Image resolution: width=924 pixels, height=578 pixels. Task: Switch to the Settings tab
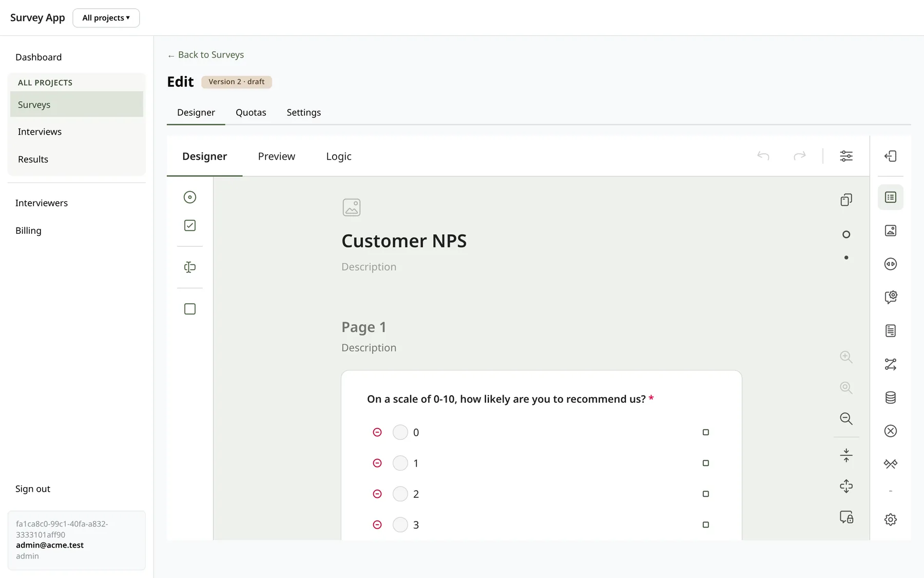[304, 113]
